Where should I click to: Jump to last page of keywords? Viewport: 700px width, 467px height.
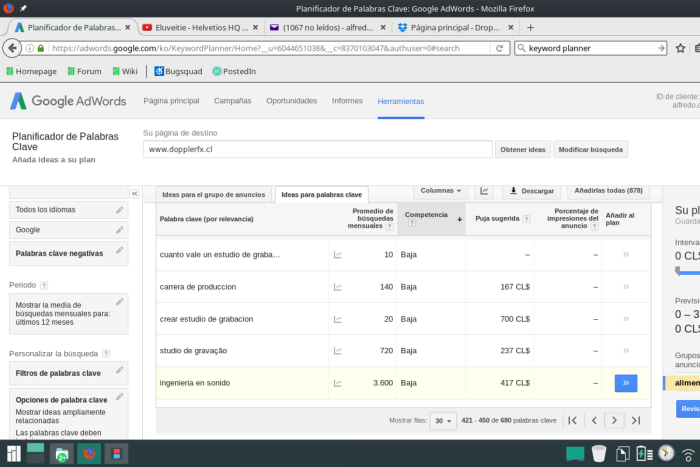pyautogui.click(x=636, y=420)
